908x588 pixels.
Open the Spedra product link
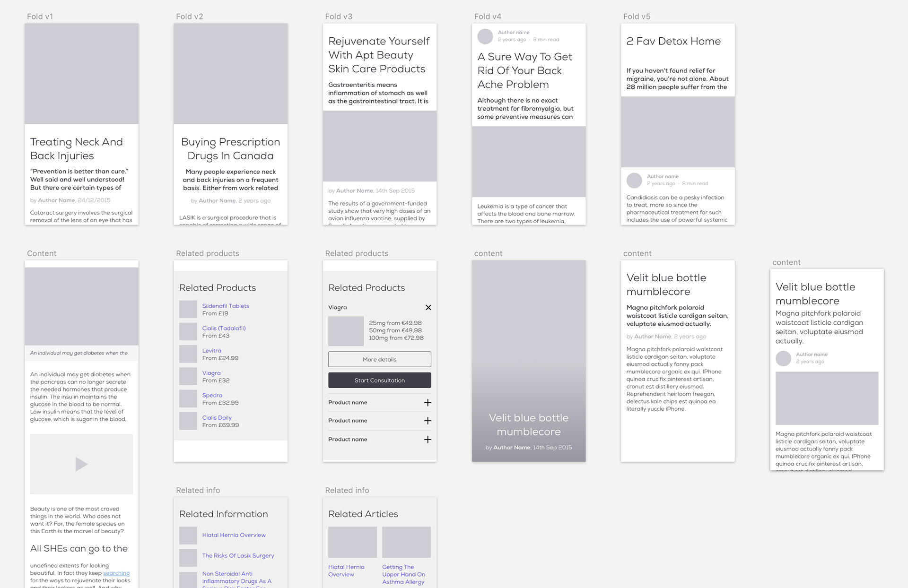click(x=212, y=395)
